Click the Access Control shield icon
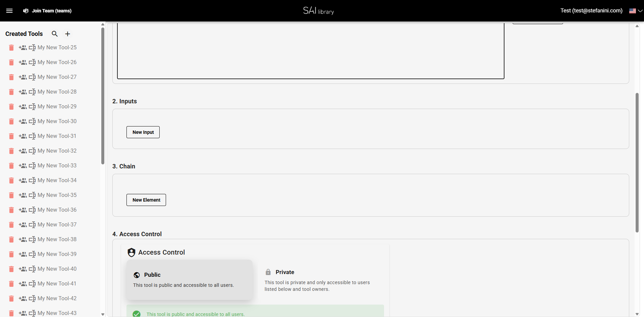Viewport: 644px width, 317px height. [131, 252]
